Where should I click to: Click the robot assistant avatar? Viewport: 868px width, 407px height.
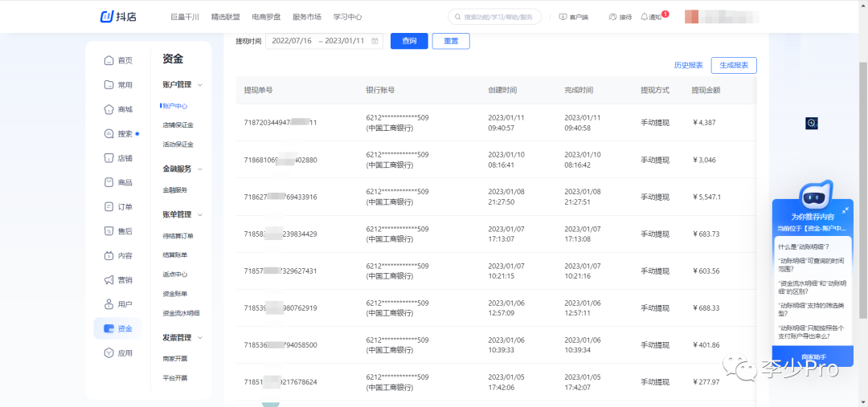tap(816, 194)
